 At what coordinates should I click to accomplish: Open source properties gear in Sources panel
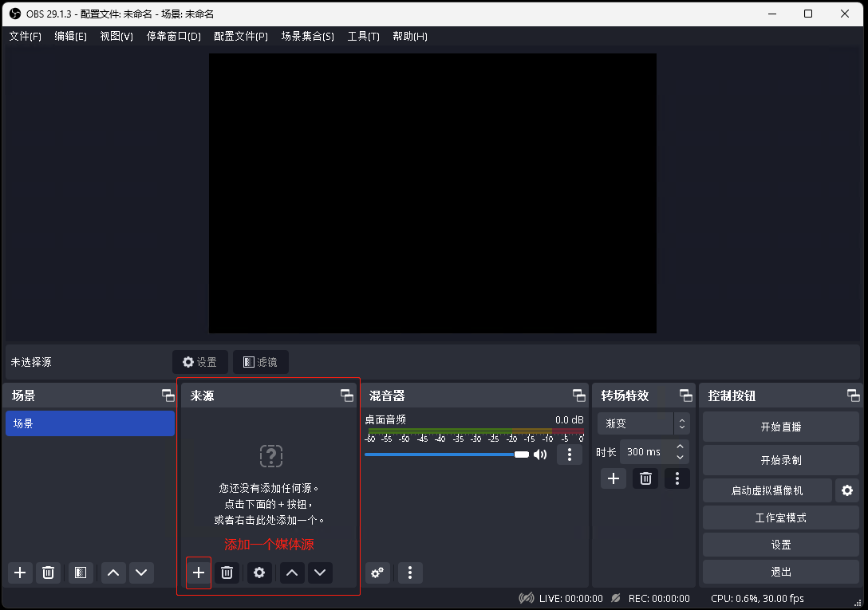click(x=258, y=573)
